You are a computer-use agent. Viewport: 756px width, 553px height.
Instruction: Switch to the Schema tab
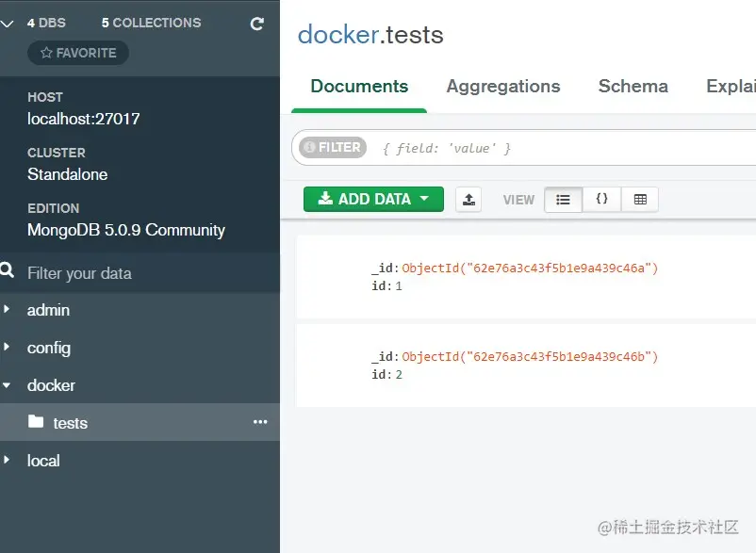[633, 87]
